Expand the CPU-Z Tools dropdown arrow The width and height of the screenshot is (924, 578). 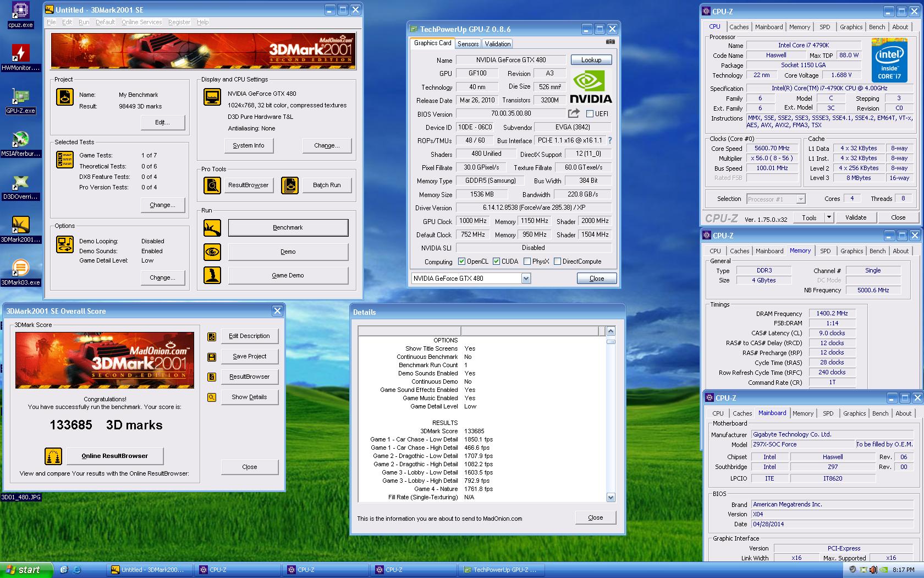tap(829, 217)
